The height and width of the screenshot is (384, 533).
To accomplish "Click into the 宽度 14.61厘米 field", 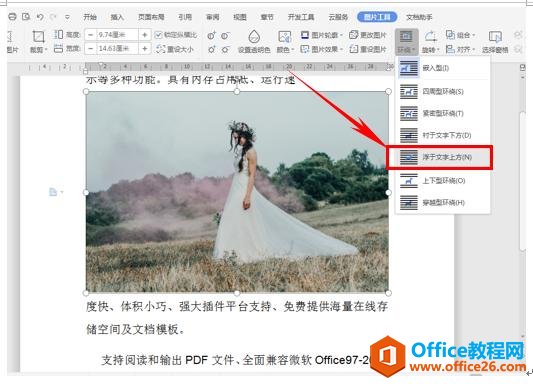I will pos(118,49).
